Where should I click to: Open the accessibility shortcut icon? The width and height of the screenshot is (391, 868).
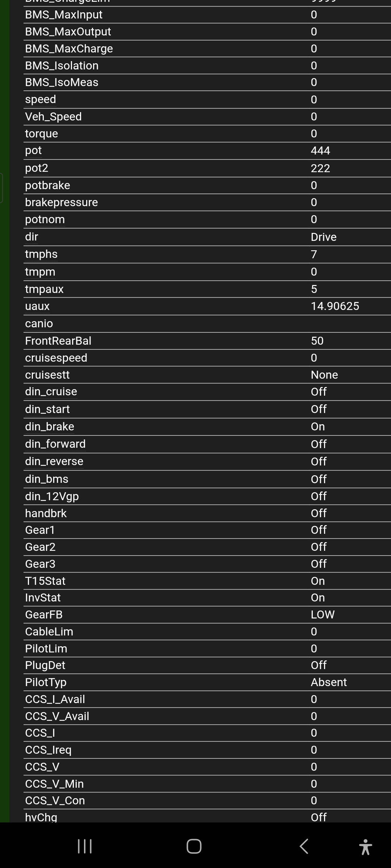(x=366, y=847)
